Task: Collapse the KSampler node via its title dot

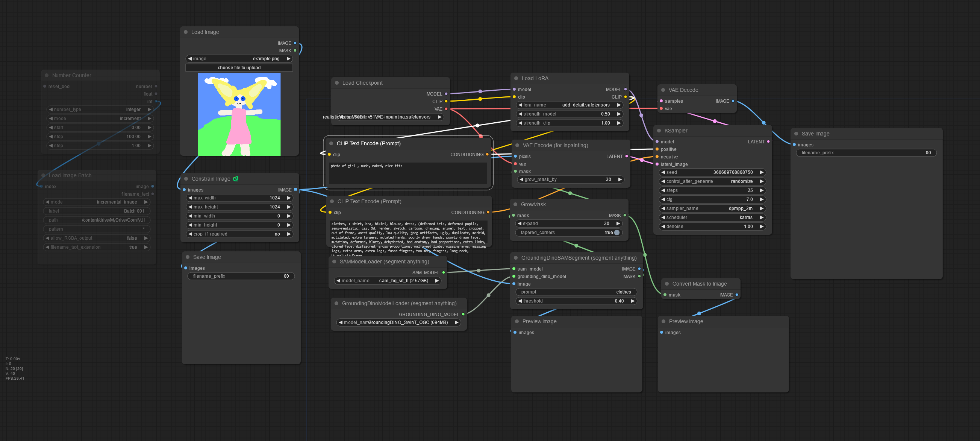Action: pos(659,131)
